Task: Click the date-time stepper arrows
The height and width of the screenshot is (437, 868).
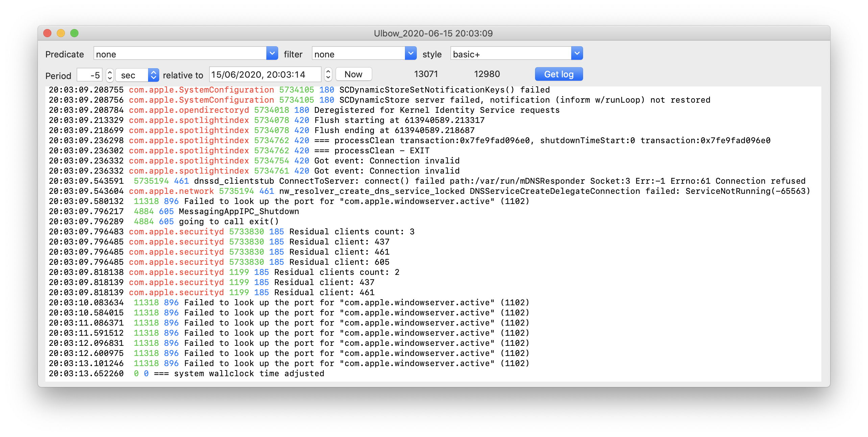Action: [328, 74]
